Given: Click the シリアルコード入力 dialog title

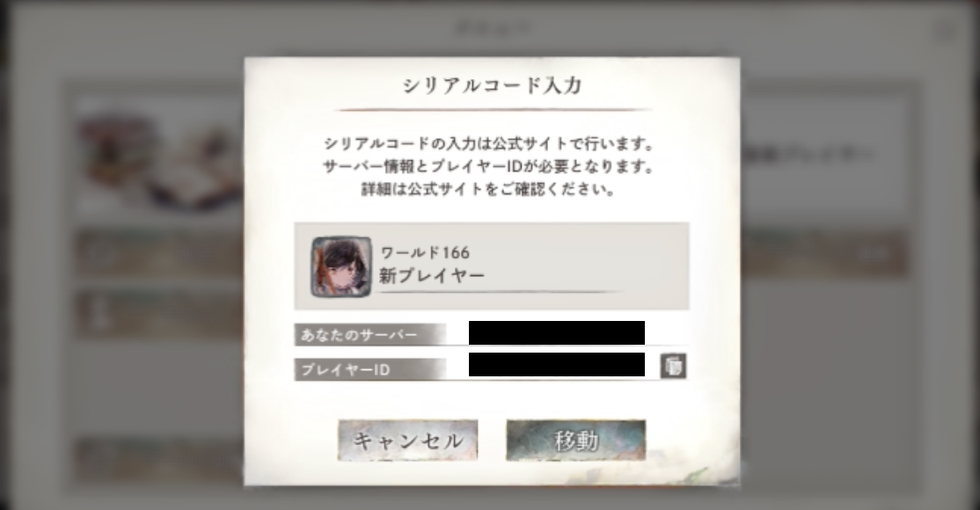Looking at the screenshot, I should tap(492, 85).
